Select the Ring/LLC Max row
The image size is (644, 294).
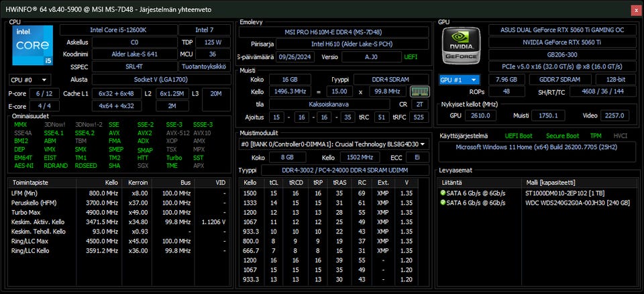119,241
